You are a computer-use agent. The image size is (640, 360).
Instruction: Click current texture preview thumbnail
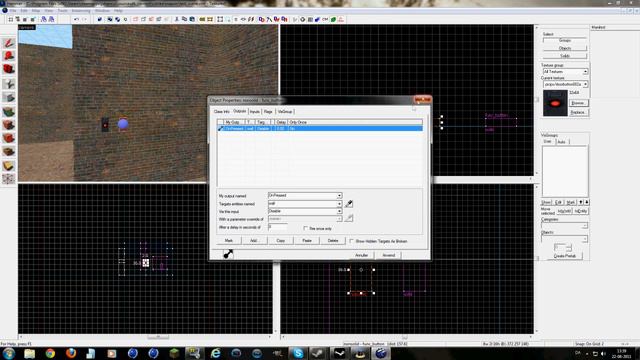point(555,103)
